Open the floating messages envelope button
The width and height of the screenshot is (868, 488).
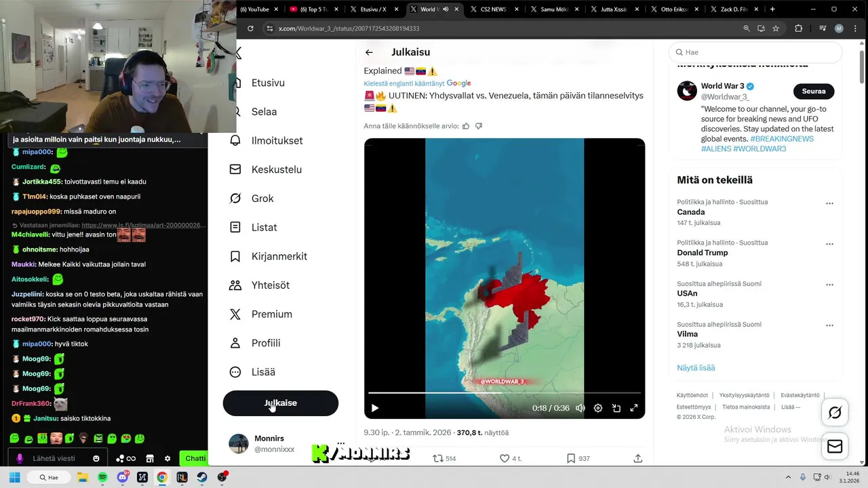pos(835,447)
